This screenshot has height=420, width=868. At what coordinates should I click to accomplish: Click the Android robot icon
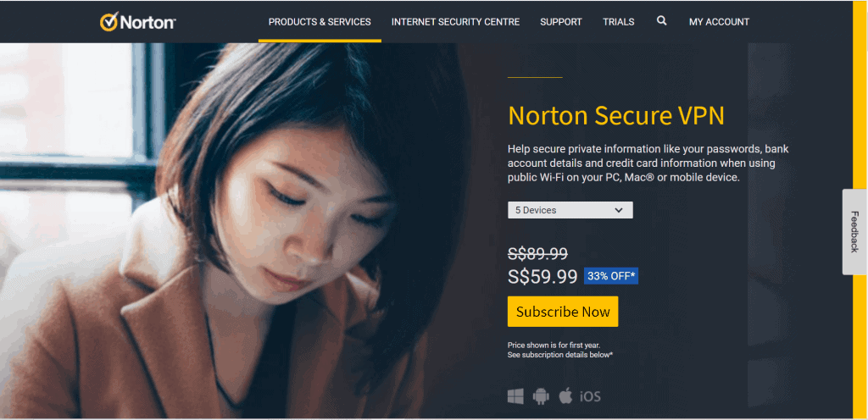click(x=541, y=396)
